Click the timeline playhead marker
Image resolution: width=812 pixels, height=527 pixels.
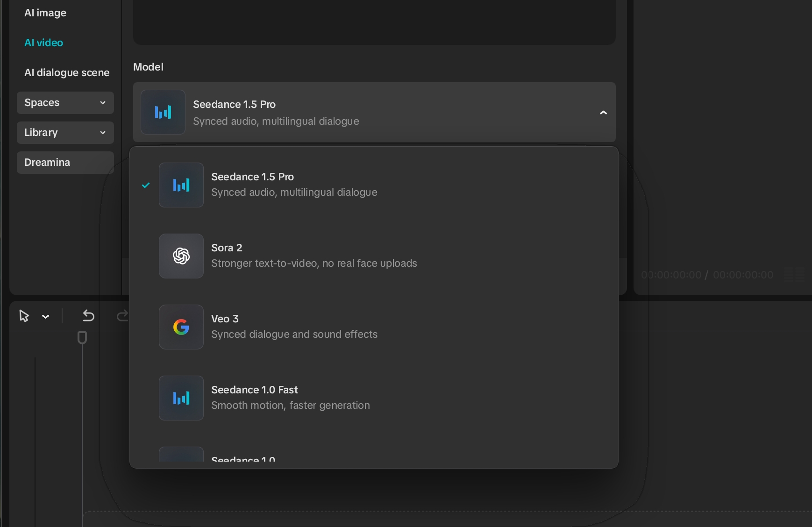[x=82, y=338]
